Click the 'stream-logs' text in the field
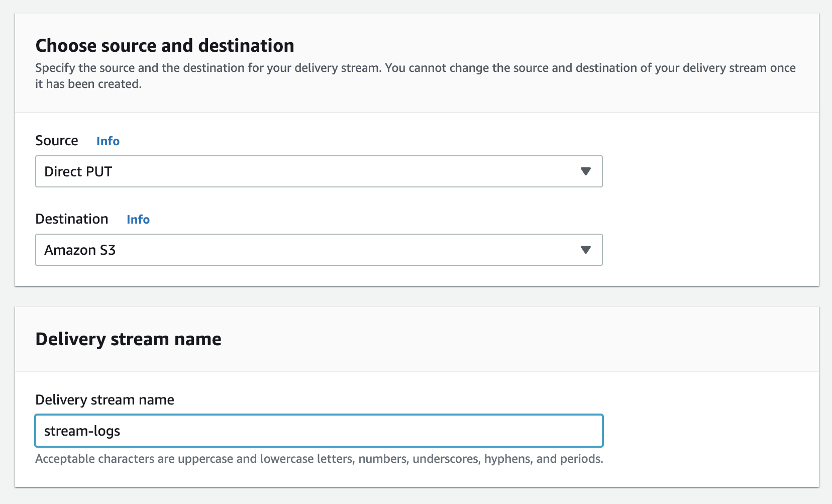 [x=82, y=431]
